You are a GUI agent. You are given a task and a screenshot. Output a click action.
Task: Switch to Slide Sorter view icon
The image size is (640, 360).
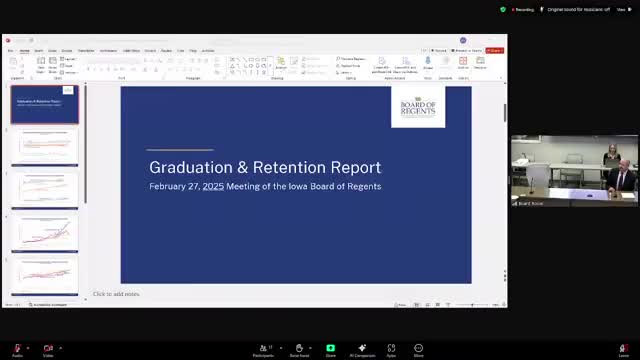coord(427,305)
